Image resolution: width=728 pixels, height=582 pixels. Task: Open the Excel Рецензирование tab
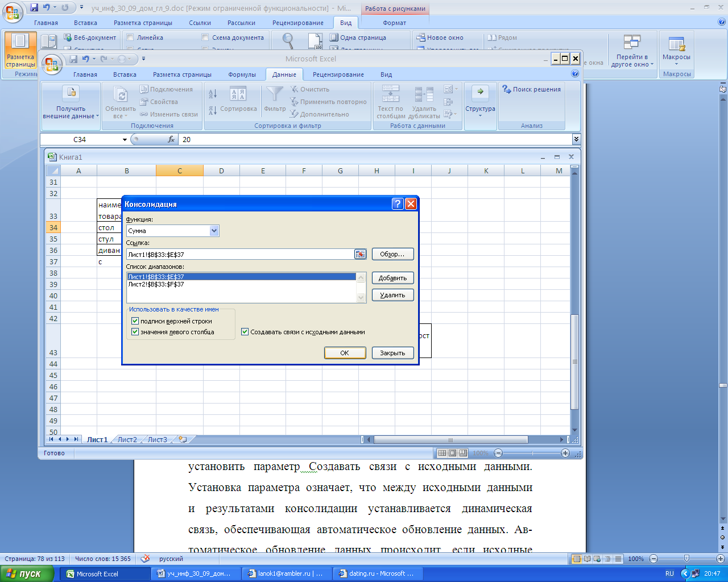click(x=338, y=74)
